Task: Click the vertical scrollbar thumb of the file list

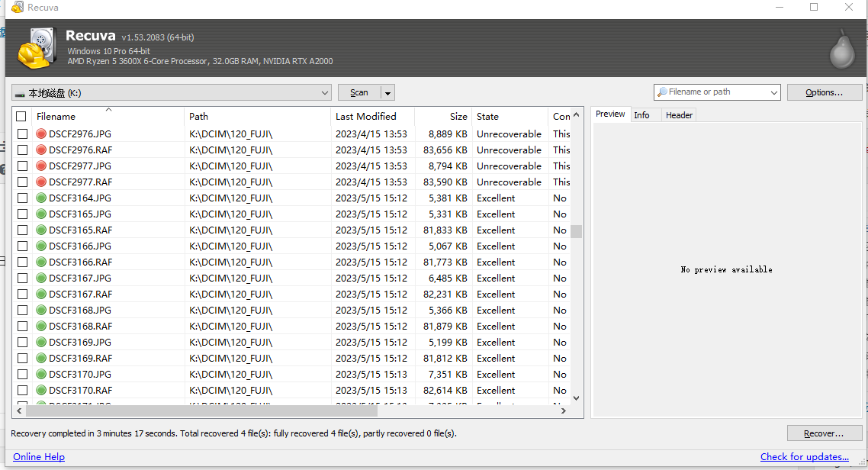Action: [577, 231]
